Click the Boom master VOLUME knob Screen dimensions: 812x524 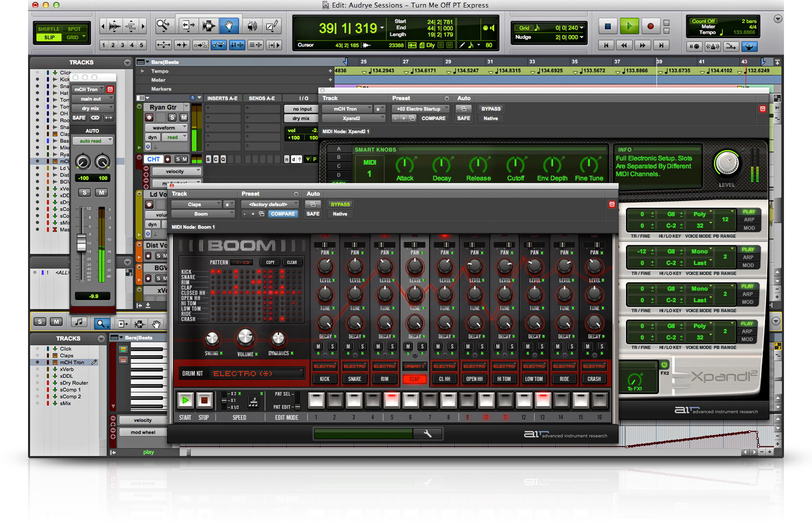[245, 337]
